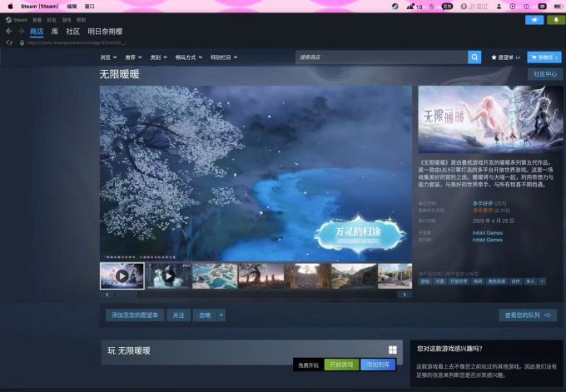Viewport: 566px width, 392px height.
Task: Click the padlock icon beside the URL
Action: pos(22,42)
